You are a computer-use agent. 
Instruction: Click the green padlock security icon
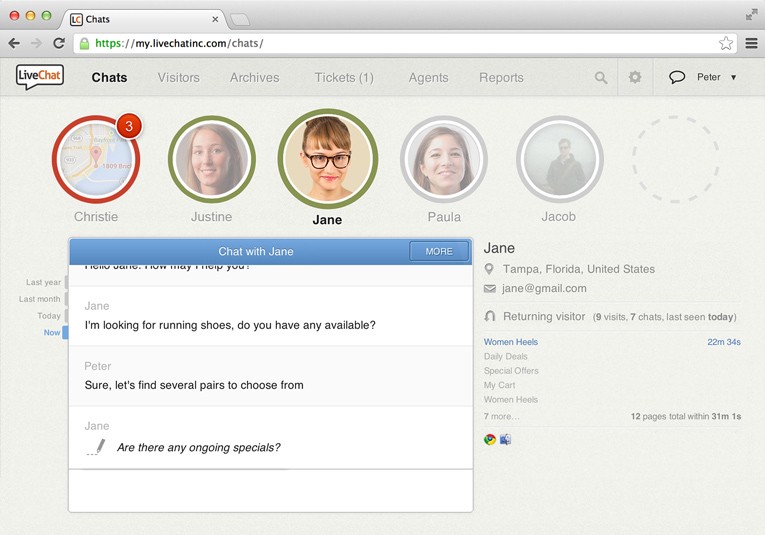point(84,43)
